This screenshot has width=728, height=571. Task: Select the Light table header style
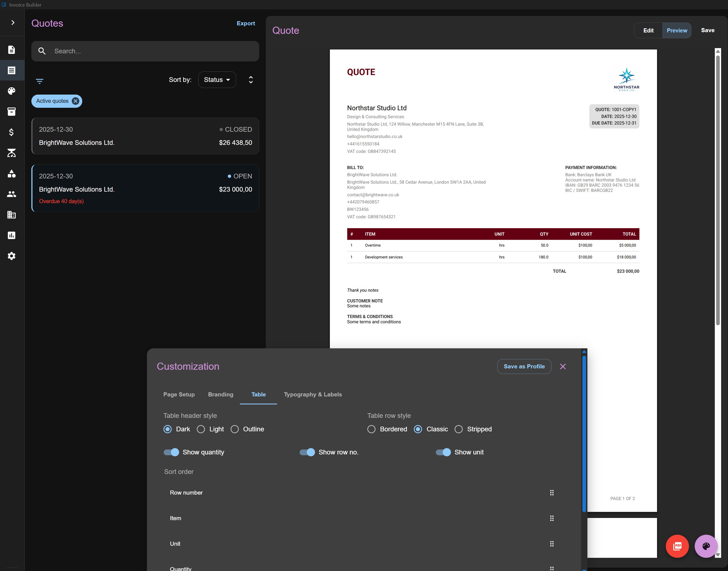tap(201, 429)
